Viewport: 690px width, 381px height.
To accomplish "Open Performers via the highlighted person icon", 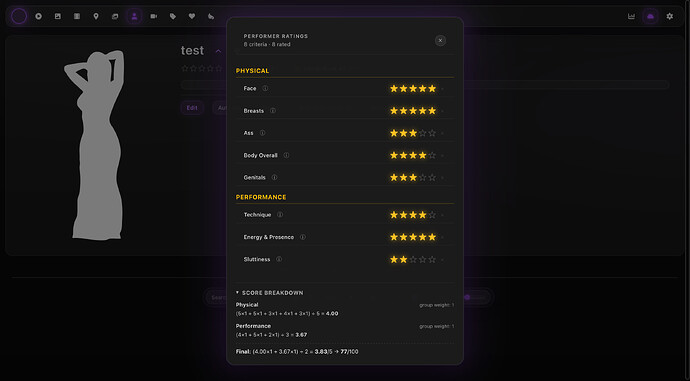I will pos(134,16).
